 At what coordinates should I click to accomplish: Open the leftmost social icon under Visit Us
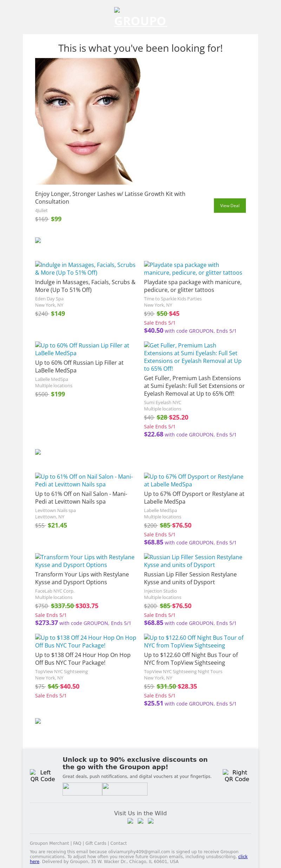point(130,821)
